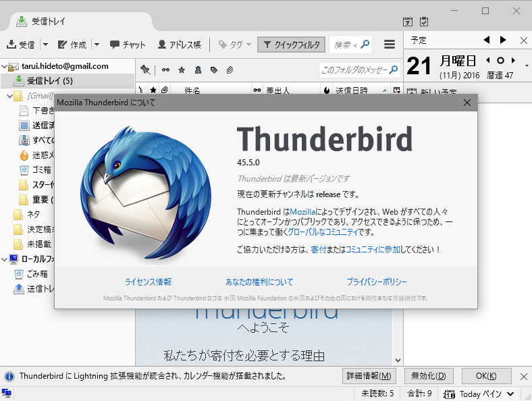Toggle the クイックフィルタ (Quick Filter) button
Image resolution: width=532 pixels, height=401 pixels.
coord(292,45)
